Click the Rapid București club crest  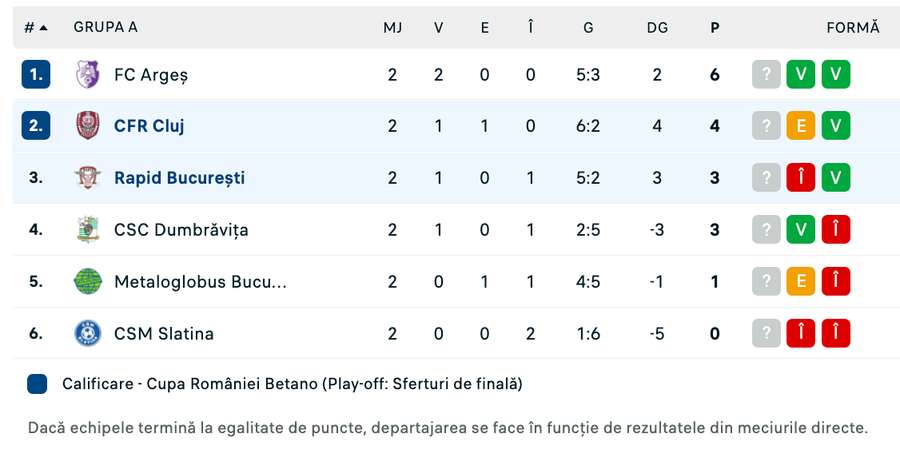click(x=88, y=178)
